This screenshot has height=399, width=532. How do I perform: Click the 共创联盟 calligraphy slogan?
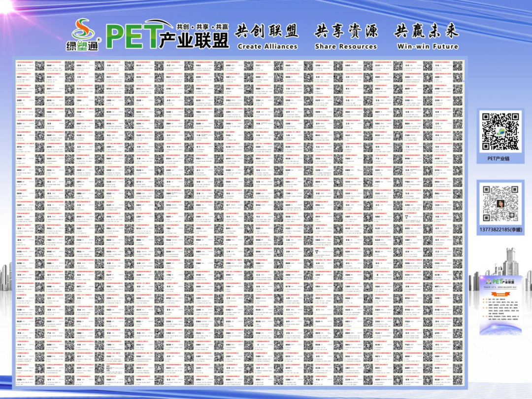(266, 31)
